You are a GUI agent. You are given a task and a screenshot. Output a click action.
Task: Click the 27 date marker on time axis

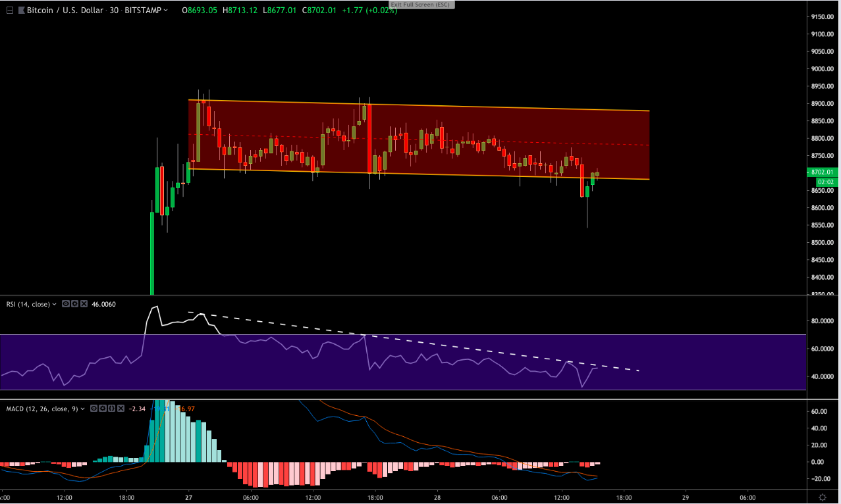189,497
